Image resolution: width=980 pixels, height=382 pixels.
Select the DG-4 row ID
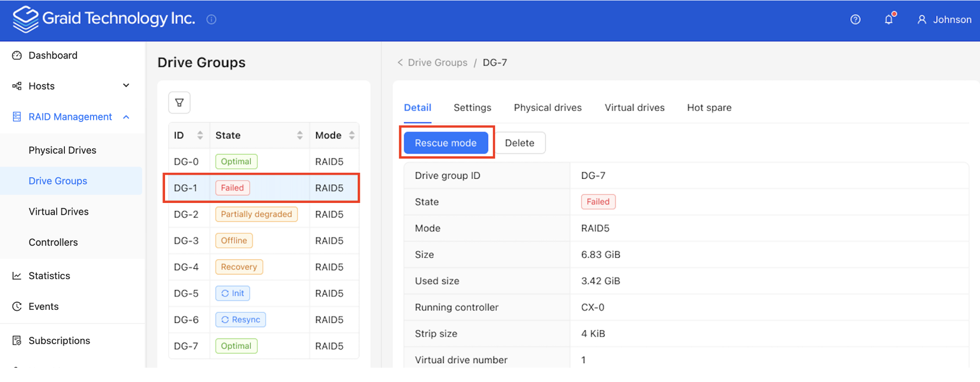click(x=186, y=267)
